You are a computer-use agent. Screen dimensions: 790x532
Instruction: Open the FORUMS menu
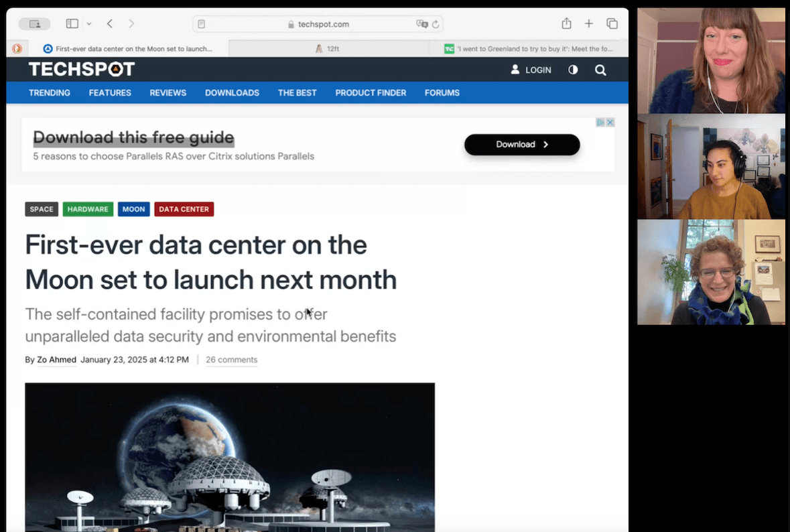coord(442,92)
